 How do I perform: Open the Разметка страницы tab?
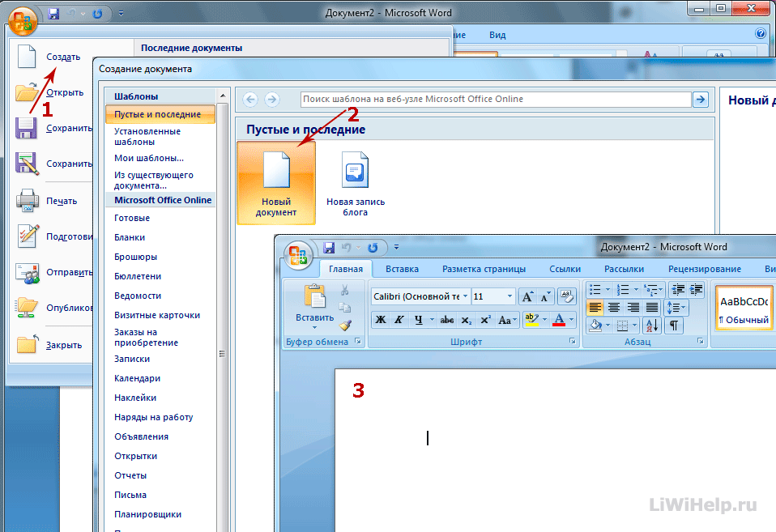point(484,269)
